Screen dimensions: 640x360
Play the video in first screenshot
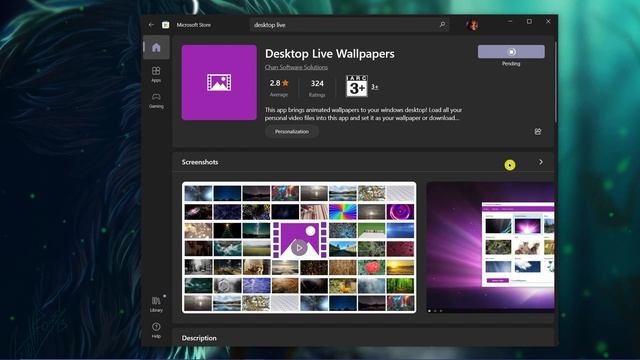(x=299, y=247)
